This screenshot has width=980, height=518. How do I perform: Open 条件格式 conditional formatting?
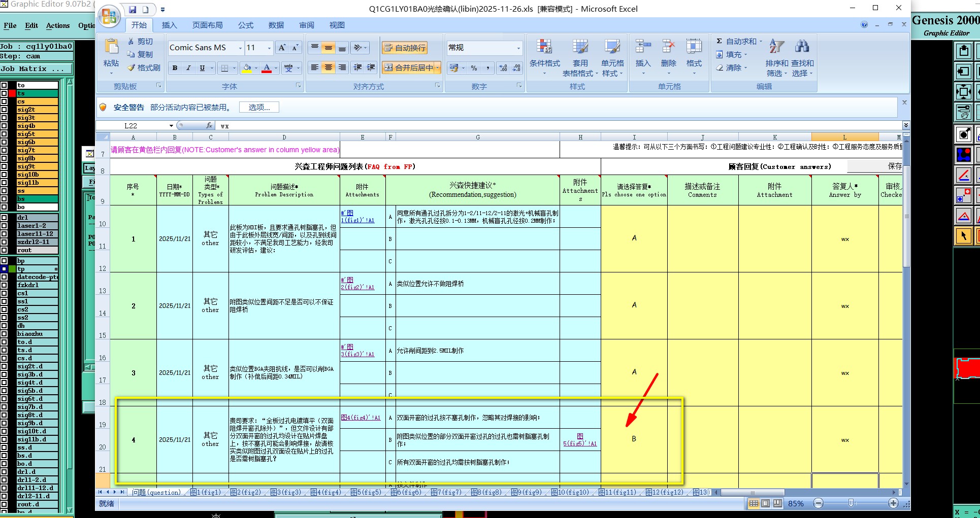pos(544,58)
